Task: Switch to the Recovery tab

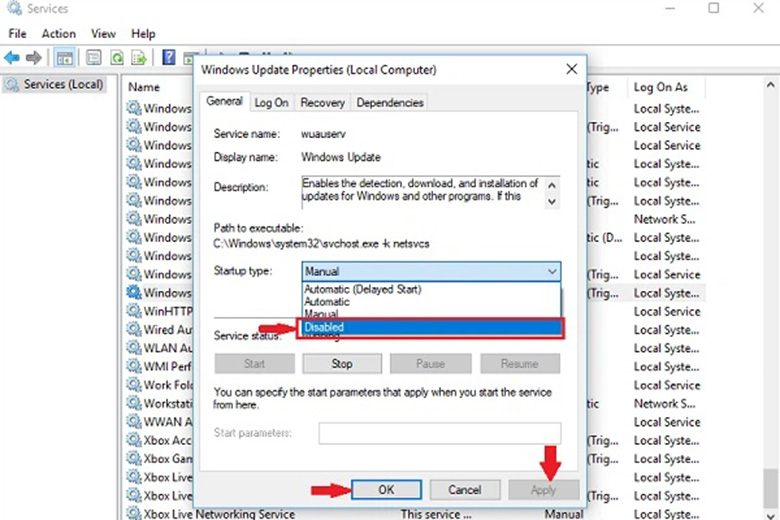Action: [x=322, y=103]
